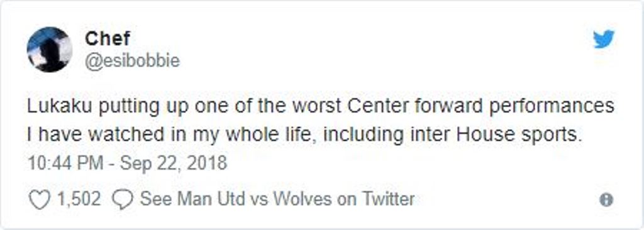Screen dimensions: 644x230
Task: Like the tweet using the heart icon
Action: coord(40,200)
